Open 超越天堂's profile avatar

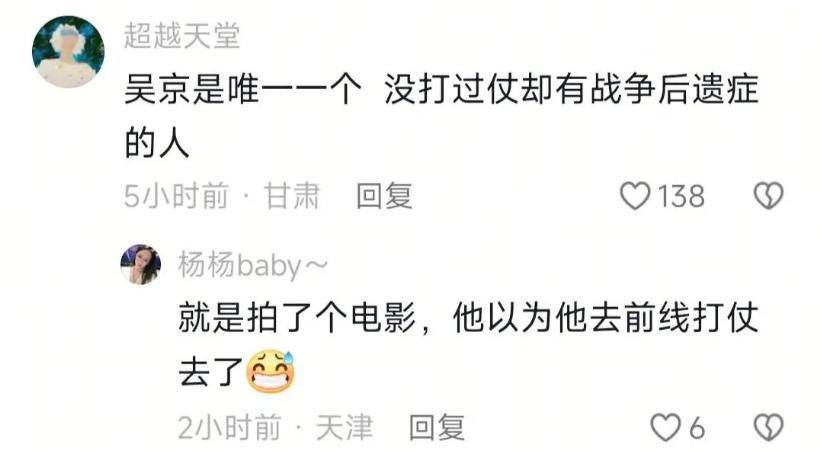pyautogui.click(x=68, y=51)
